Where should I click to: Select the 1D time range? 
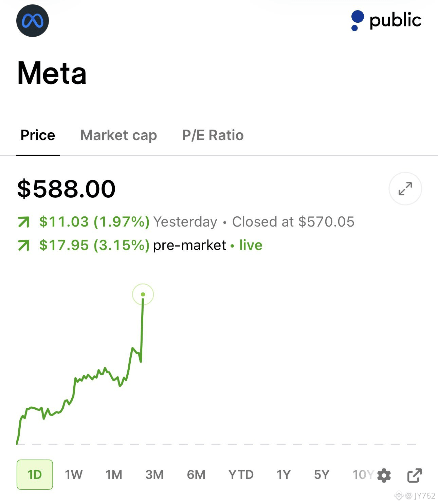[35, 474]
